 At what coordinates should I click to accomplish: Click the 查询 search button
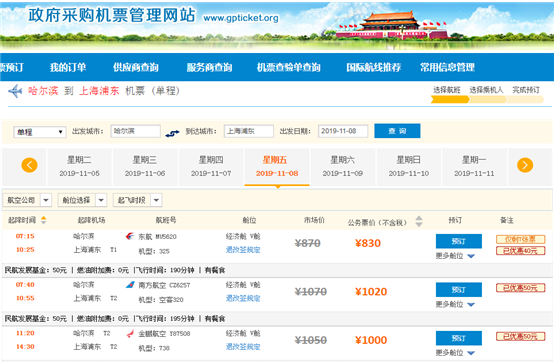coord(397,131)
